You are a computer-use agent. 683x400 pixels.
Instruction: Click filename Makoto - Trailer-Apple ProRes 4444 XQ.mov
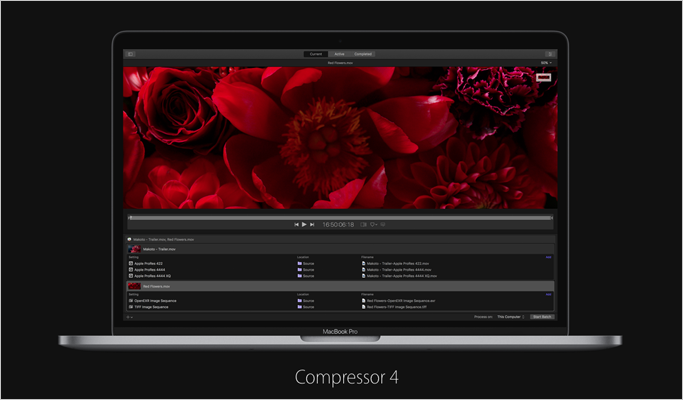399,276
